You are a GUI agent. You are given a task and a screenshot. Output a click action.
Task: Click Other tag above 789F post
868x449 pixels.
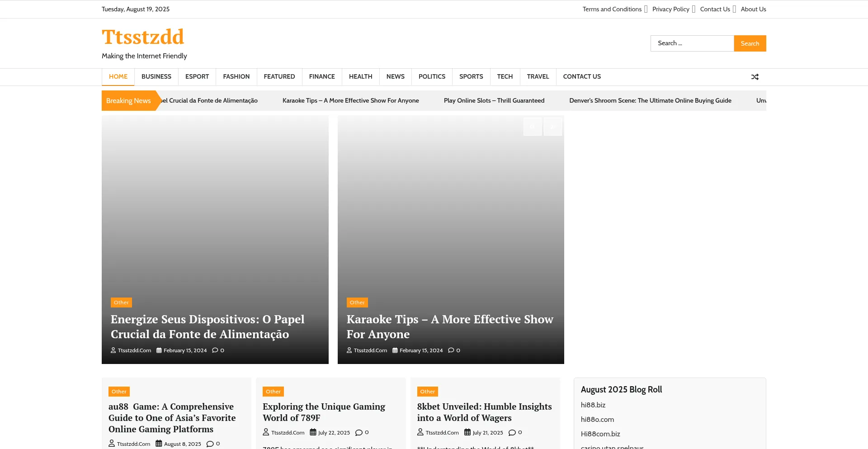click(273, 392)
